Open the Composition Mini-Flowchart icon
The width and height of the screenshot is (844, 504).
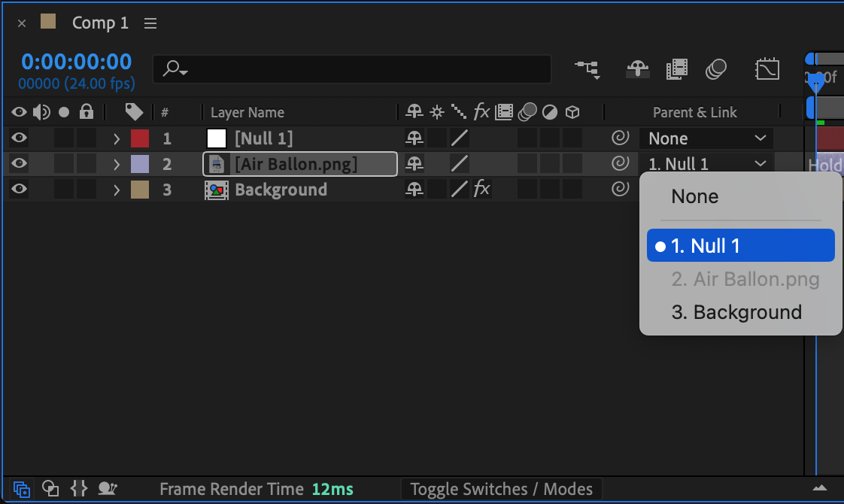pyautogui.click(x=587, y=69)
